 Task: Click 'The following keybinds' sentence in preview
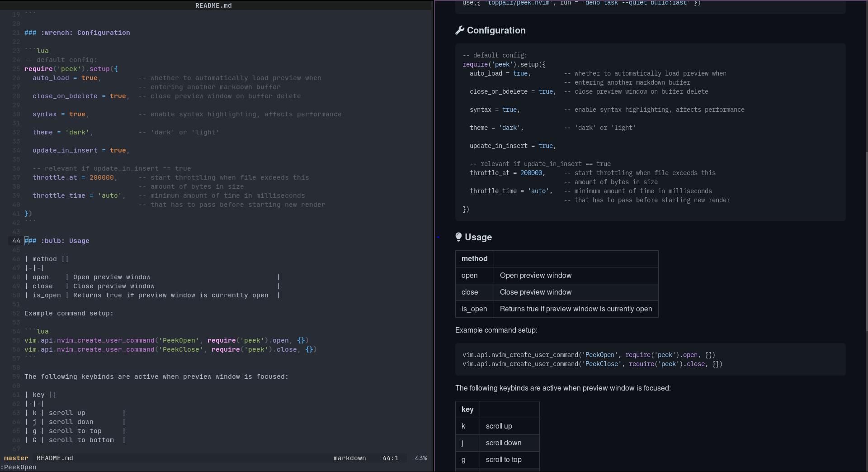[563, 388]
